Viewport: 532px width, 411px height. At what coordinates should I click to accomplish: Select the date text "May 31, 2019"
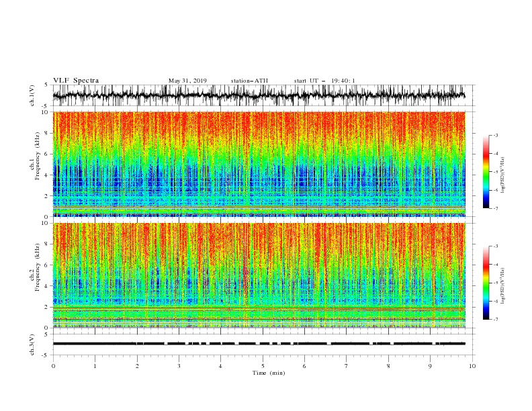(187, 81)
